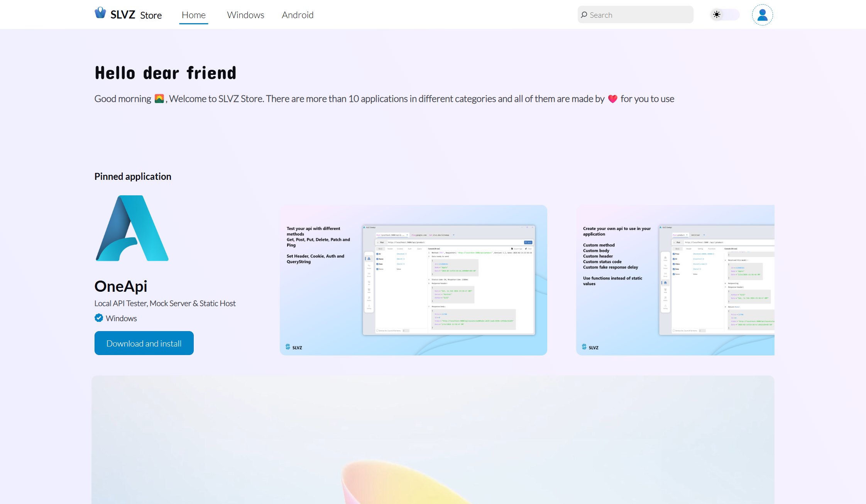This screenshot has width=866, height=504.
Task: Click 'Local API Tester, Mock Server & Static Host'
Action: tap(165, 303)
